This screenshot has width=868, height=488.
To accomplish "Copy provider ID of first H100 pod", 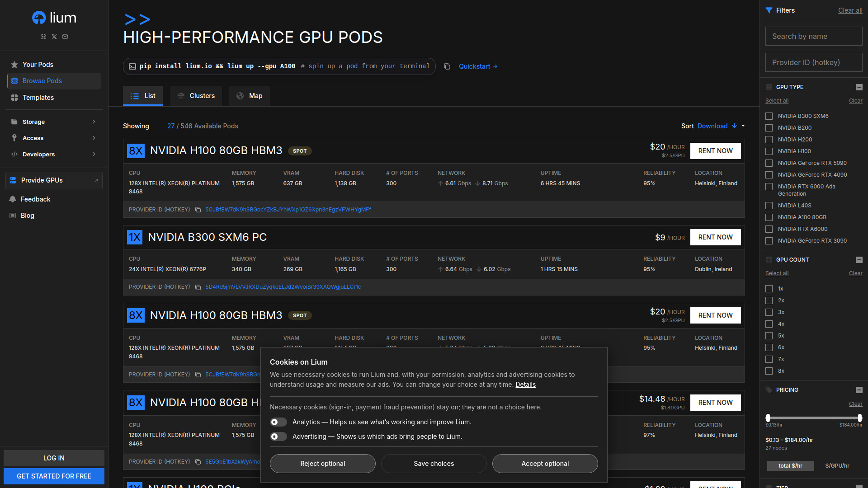I will [x=198, y=210].
